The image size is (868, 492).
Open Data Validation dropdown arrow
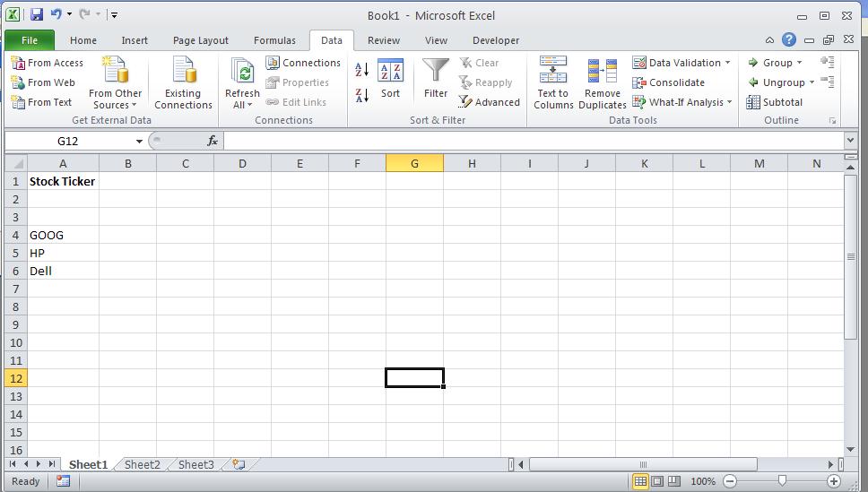pos(727,63)
